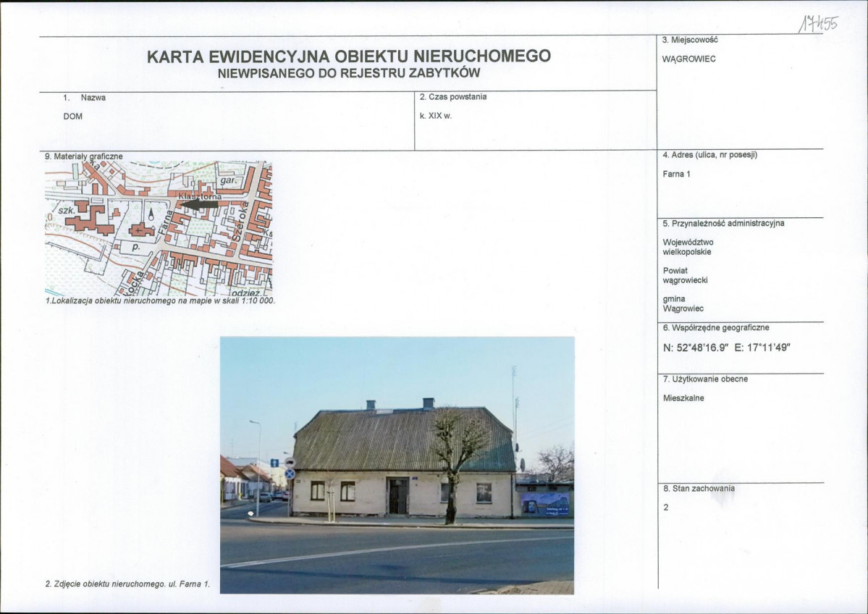Click the usage value "Mieszkalne"
Image resolution: width=868 pixels, height=614 pixels.
(x=683, y=398)
